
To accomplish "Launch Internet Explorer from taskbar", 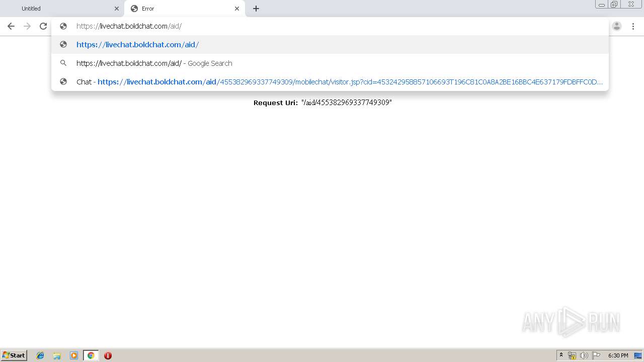I will 40,355.
